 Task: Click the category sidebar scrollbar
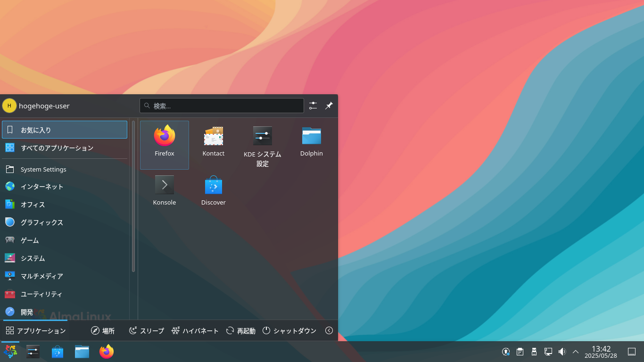133,197
